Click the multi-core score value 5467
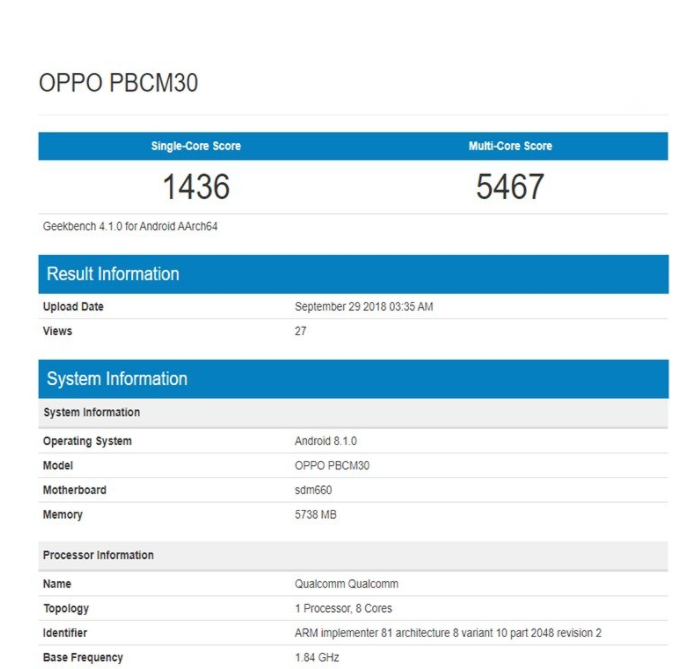Image resolution: width=693 pixels, height=669 pixels. pos(510,187)
